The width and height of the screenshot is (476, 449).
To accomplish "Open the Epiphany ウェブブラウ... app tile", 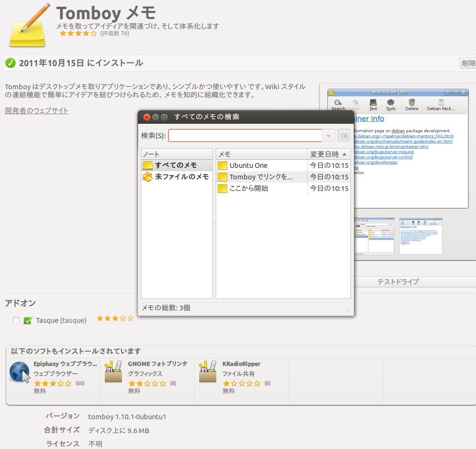I will (53, 381).
